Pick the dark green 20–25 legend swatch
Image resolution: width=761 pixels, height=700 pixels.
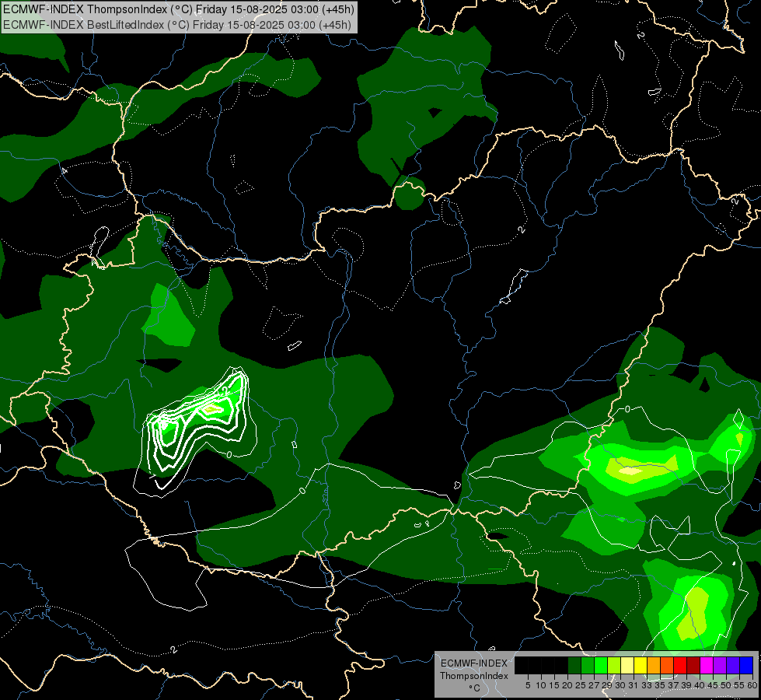(574, 665)
